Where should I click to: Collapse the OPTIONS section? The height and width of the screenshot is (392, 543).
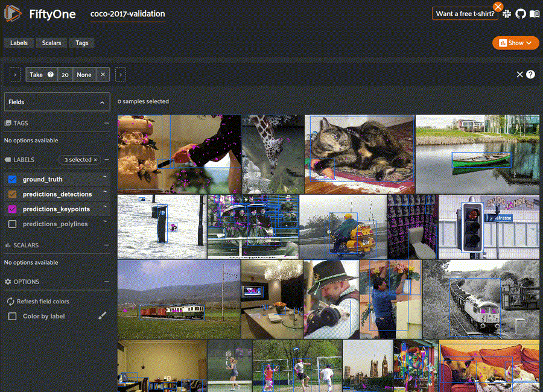click(x=106, y=282)
